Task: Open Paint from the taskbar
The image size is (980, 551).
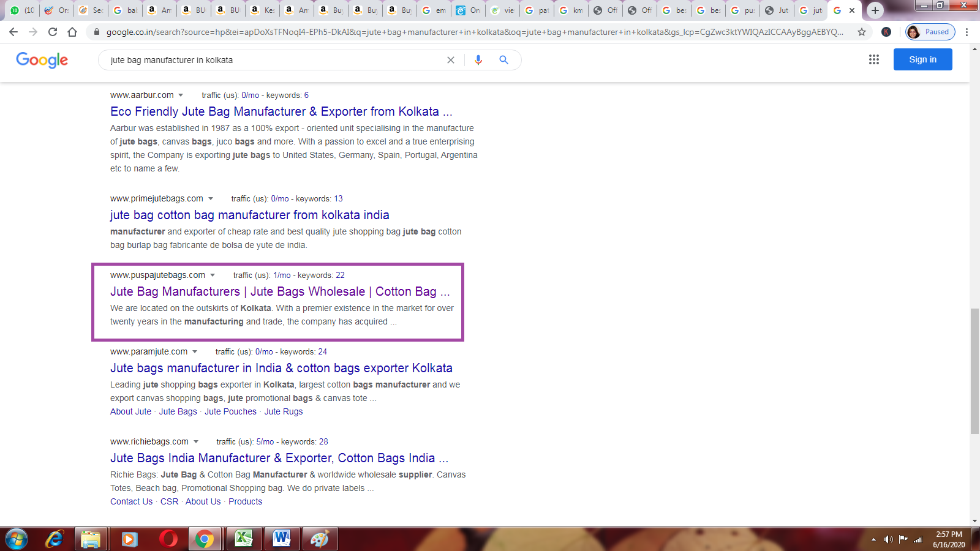Action: coord(320,539)
